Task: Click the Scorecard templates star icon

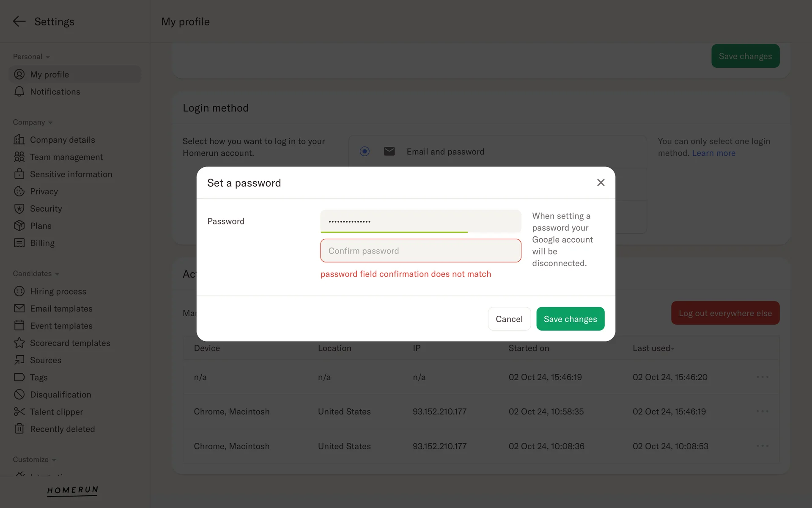Action: point(19,343)
